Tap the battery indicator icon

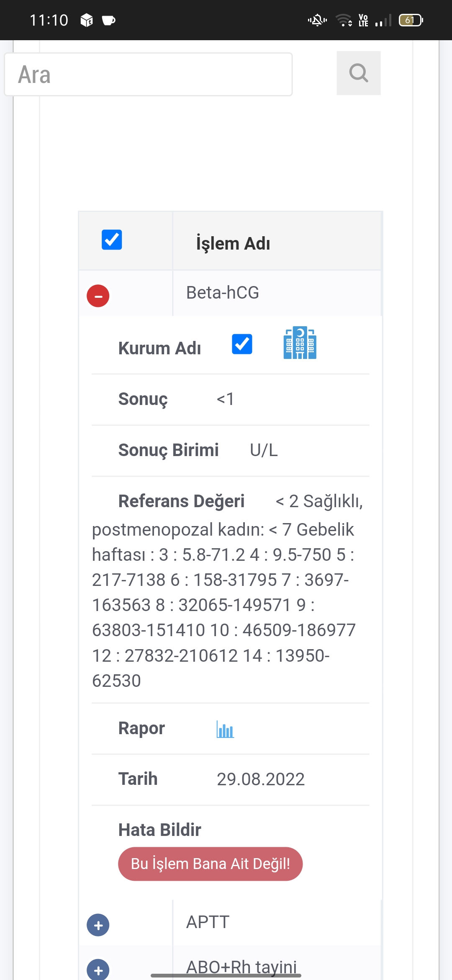coord(411,20)
